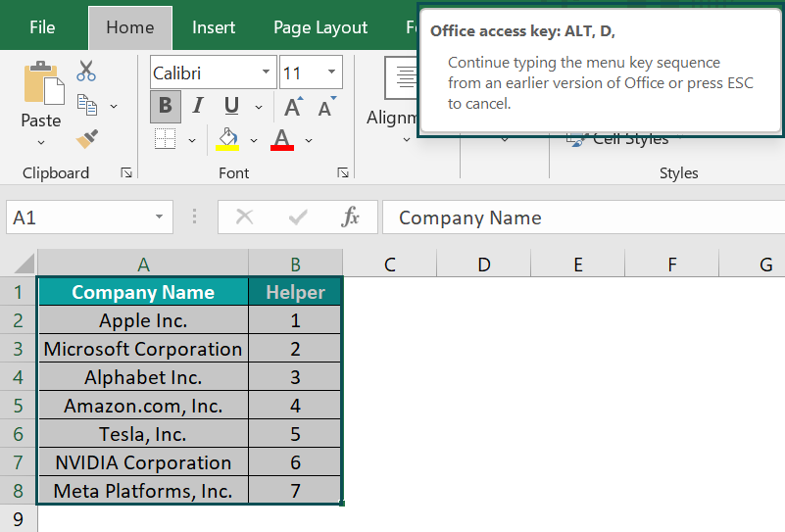The width and height of the screenshot is (785, 532).
Task: Select the Home tab
Action: [x=130, y=27]
